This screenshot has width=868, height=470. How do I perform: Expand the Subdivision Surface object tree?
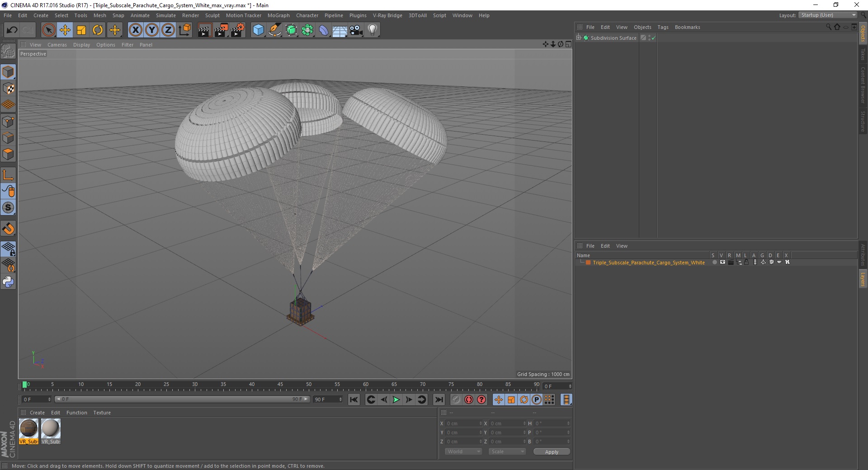(578, 38)
